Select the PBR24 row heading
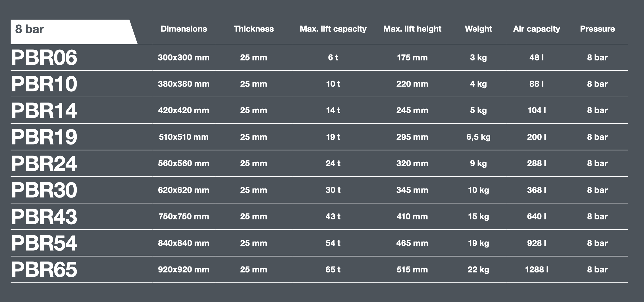 (x=44, y=163)
